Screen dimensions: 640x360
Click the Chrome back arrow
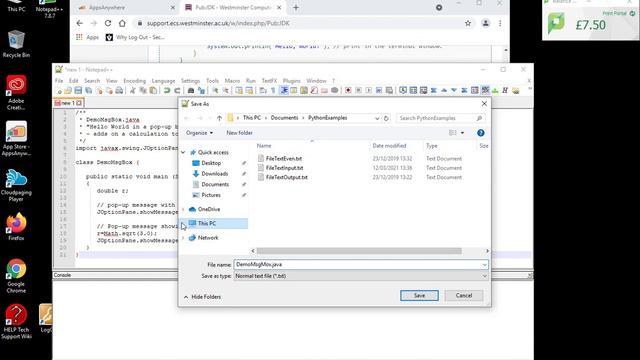click(80, 23)
